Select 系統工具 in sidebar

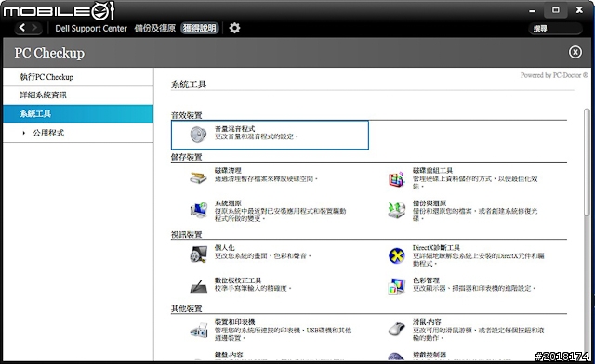point(78,113)
